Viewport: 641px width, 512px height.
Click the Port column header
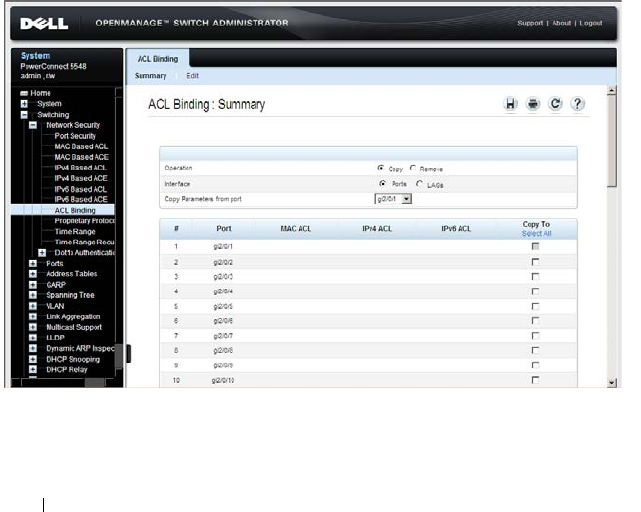tap(224, 229)
